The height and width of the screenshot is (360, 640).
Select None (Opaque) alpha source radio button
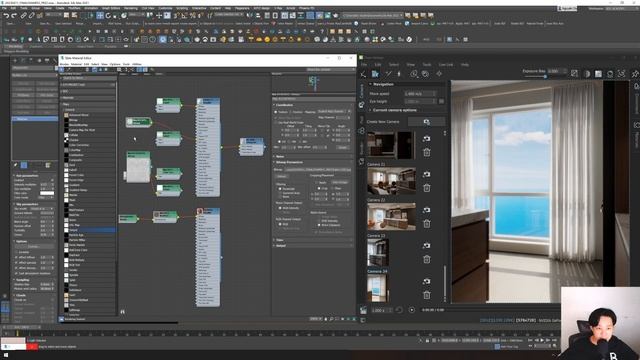[x=319, y=225]
